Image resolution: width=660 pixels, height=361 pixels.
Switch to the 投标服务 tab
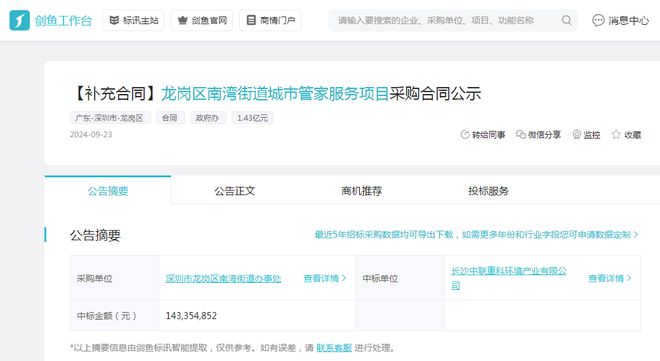488,191
